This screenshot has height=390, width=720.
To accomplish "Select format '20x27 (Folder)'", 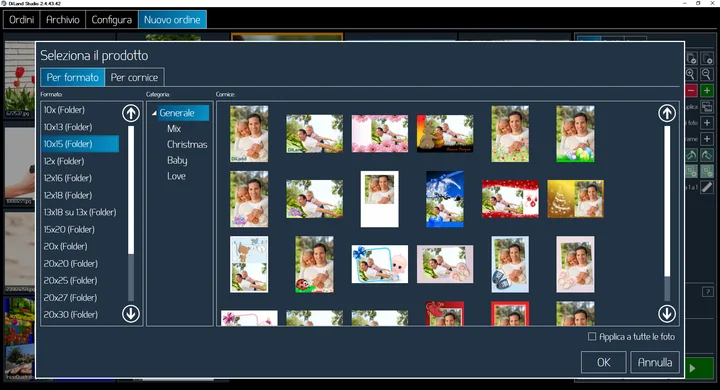I will pos(80,297).
